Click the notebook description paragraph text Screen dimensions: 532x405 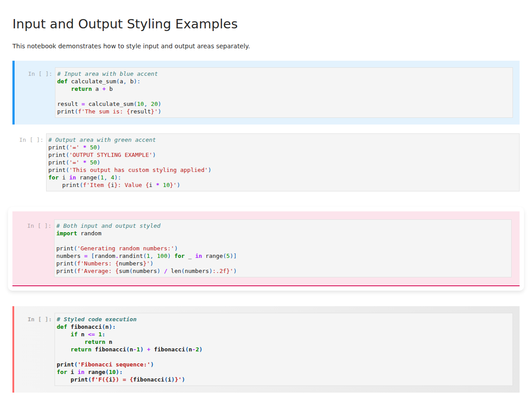click(131, 46)
